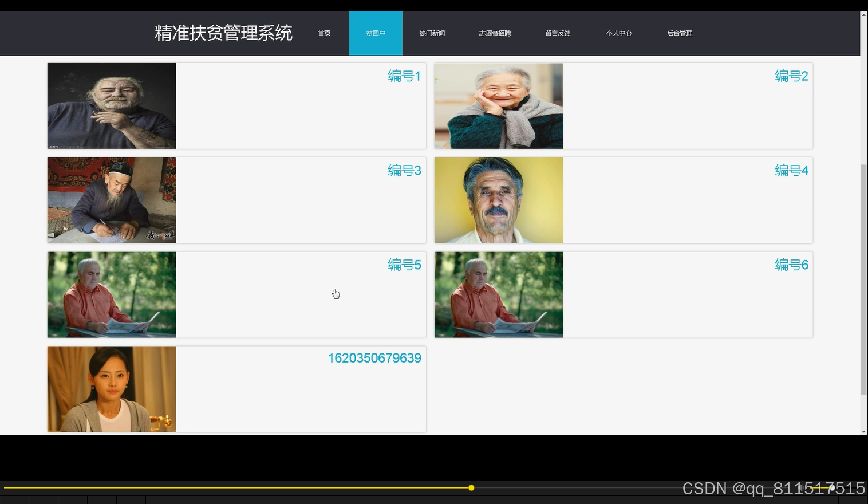
Task: Click the smiling grandmother photo in 编号2
Action: click(498, 105)
